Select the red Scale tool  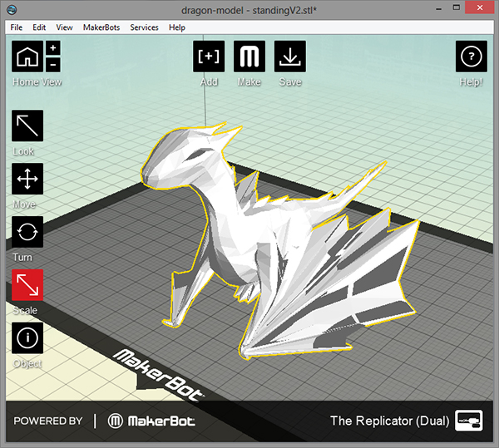(27, 285)
